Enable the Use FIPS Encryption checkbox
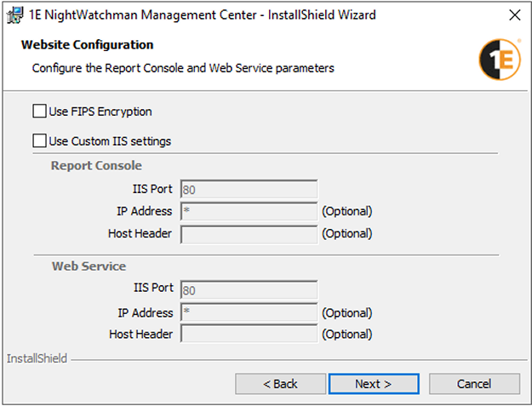Screen dimensions: 532x406 [39, 112]
